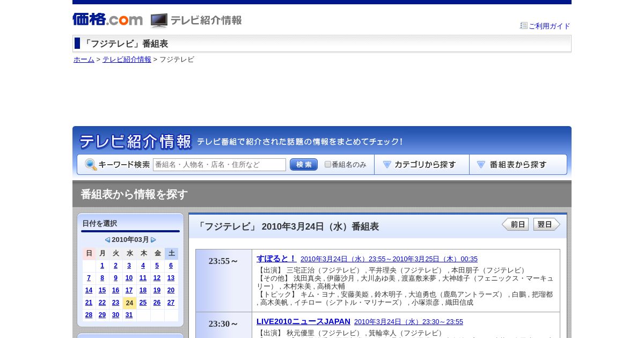This screenshot has height=338, width=644.
Task: Click the TV icon beside テレビ紹介情報 header
Action: (x=159, y=21)
